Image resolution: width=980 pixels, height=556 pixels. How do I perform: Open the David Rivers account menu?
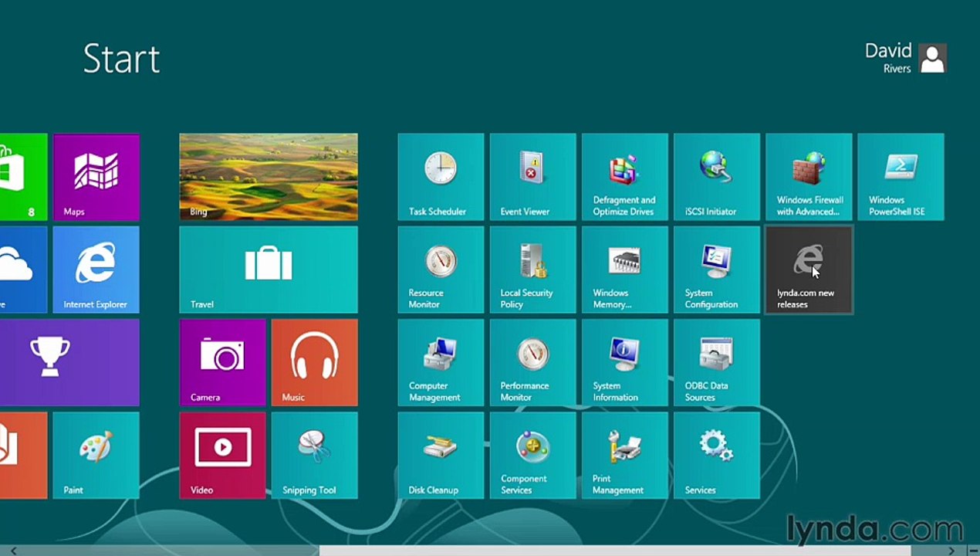pyautogui.click(x=906, y=59)
